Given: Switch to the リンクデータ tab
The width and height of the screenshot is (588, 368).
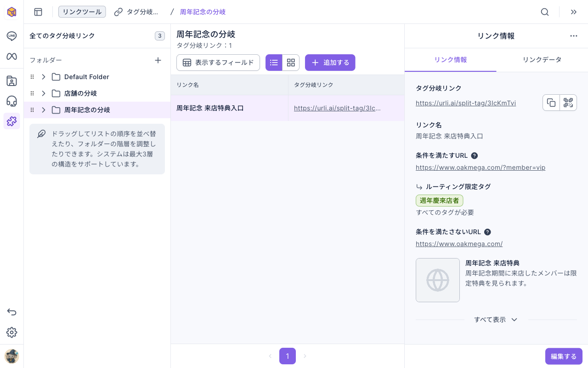Looking at the screenshot, I should point(542,60).
